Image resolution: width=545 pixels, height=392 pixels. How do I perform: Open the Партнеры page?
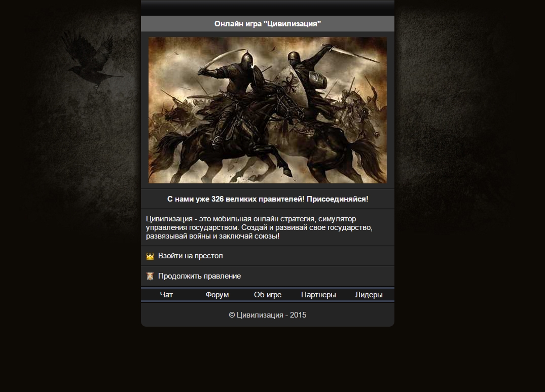(x=318, y=295)
